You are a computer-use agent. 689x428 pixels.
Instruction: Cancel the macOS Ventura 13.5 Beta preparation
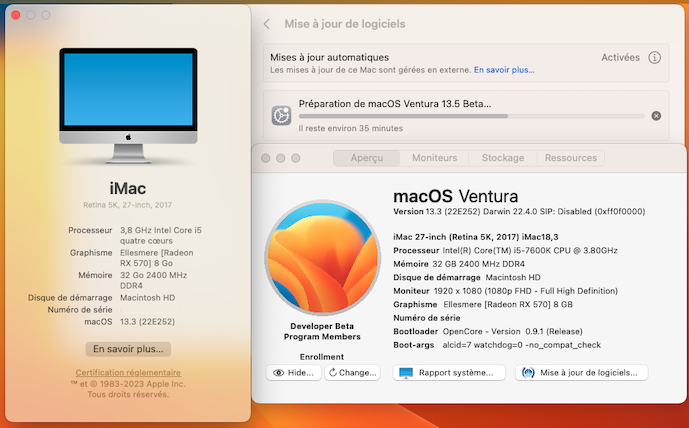[x=656, y=116]
